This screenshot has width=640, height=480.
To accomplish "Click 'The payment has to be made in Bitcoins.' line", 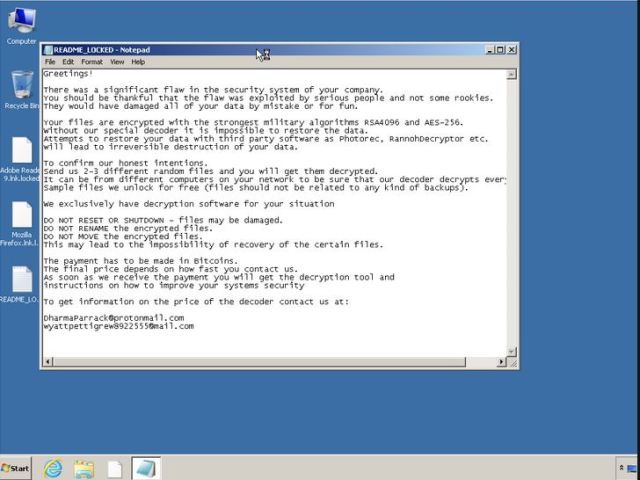I will click(140, 261).
